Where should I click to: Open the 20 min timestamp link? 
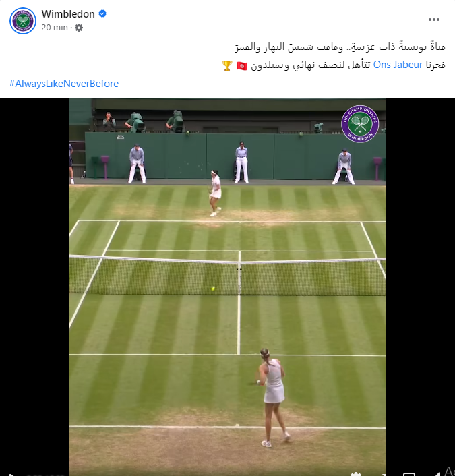55,28
